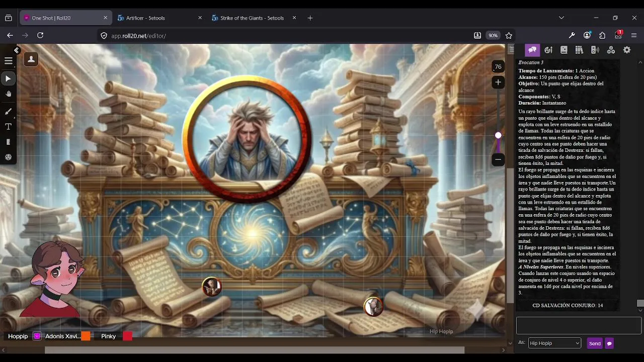This screenshot has height=362, width=644.
Task: Zoom in the map with plus button
Action: [x=498, y=82]
